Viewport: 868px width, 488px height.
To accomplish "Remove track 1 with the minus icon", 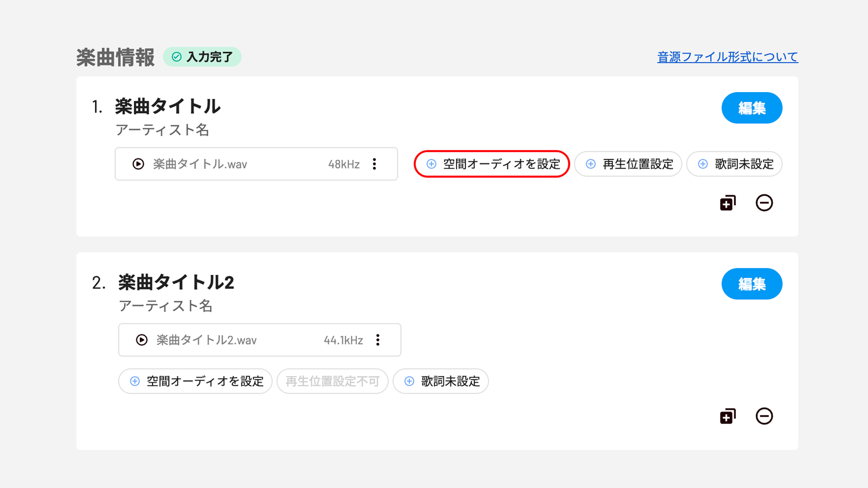I will click(x=764, y=203).
